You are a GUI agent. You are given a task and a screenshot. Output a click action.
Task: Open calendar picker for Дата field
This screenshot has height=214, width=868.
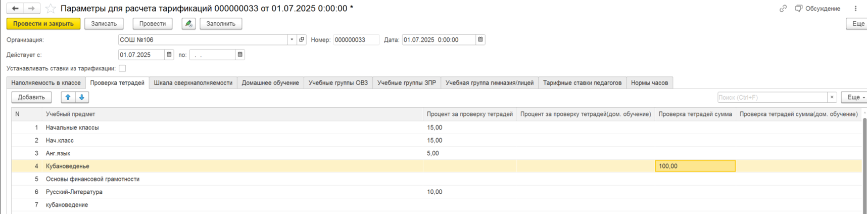(480, 39)
